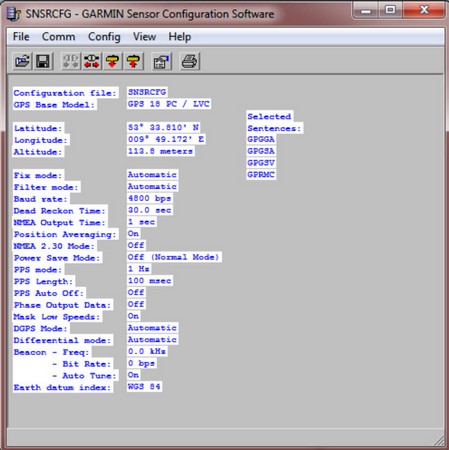The image size is (449, 450).
Task: Open the File menu
Action: pos(21,37)
